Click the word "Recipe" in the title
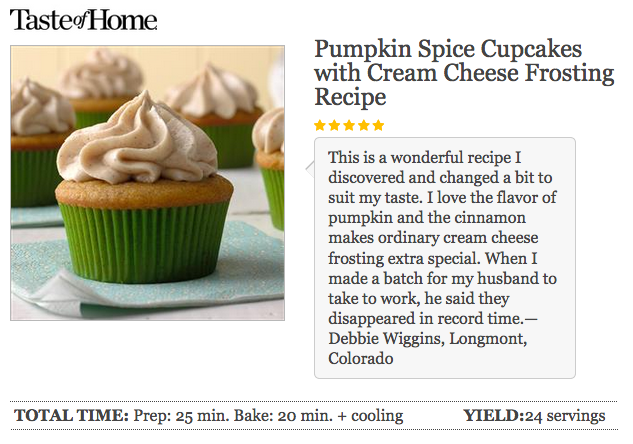Viewport: 633px width, 444px height. pyautogui.click(x=350, y=97)
